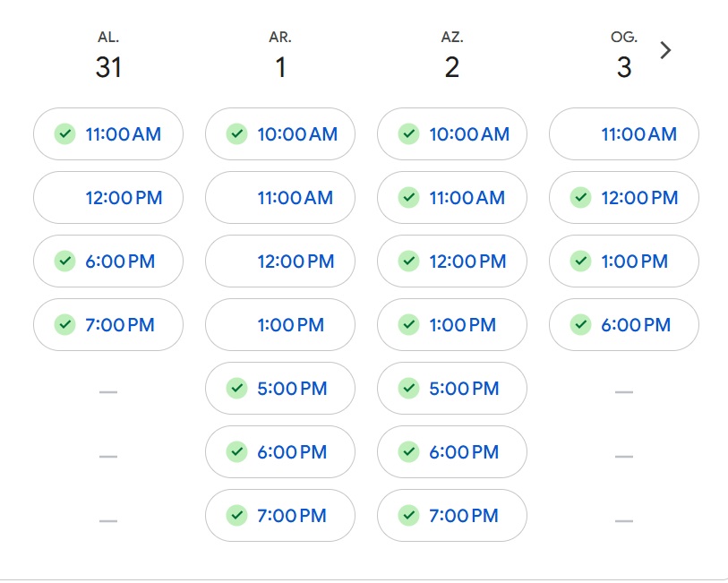Viewport: 728px width, 583px height.
Task: Choose the 6:00 PM slot on AR. 1
Action: pos(280,452)
